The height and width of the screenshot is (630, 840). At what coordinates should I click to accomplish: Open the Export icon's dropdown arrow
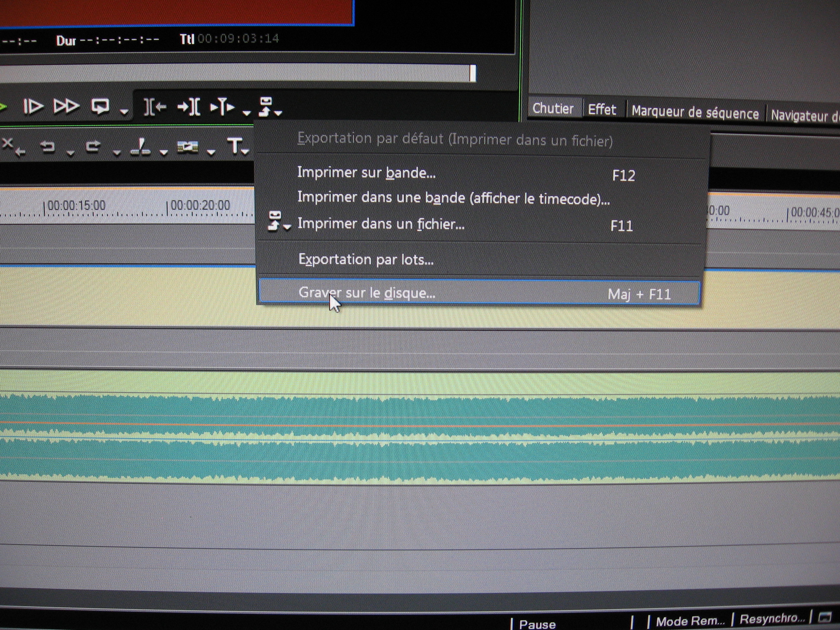pos(278,113)
